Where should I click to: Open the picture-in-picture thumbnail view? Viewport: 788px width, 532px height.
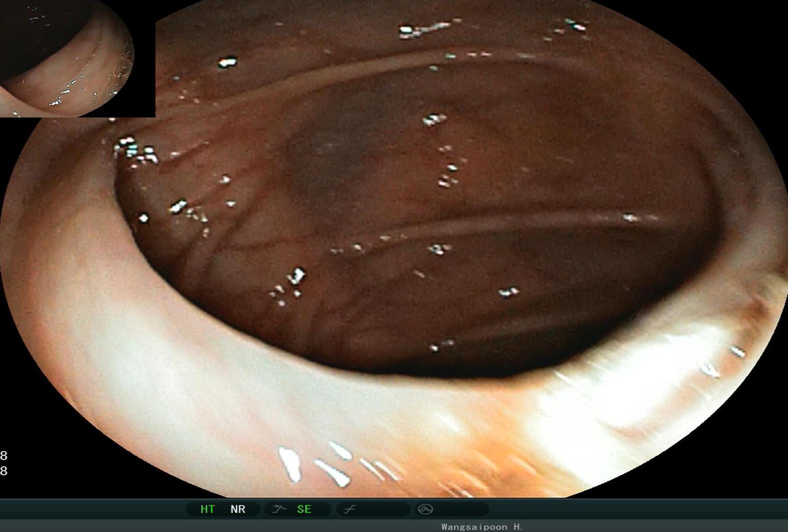coord(77,58)
